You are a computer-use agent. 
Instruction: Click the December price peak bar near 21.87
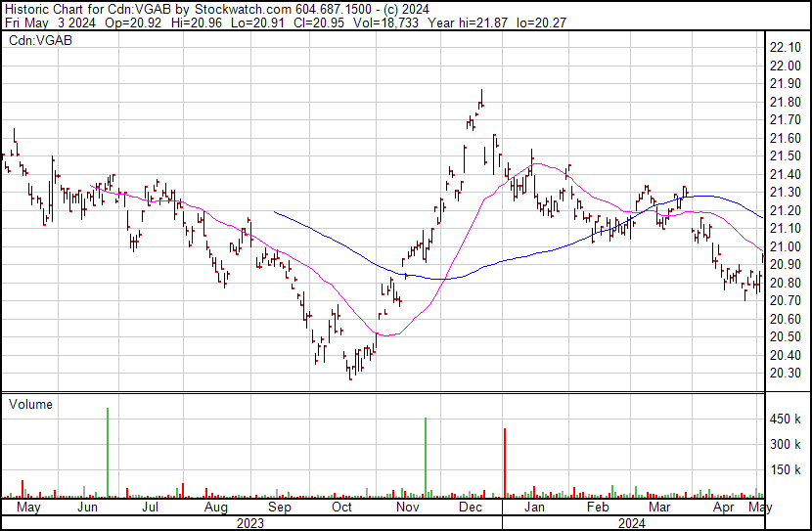[x=481, y=99]
